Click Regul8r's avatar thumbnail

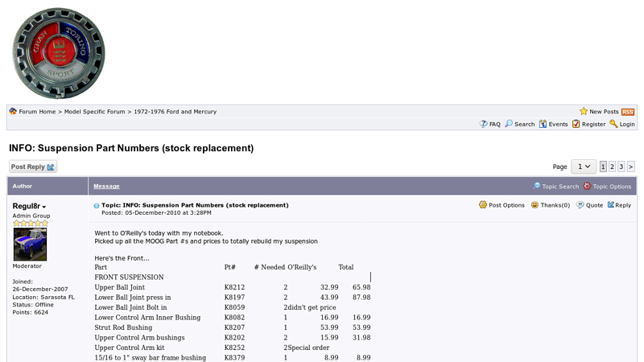(x=30, y=245)
